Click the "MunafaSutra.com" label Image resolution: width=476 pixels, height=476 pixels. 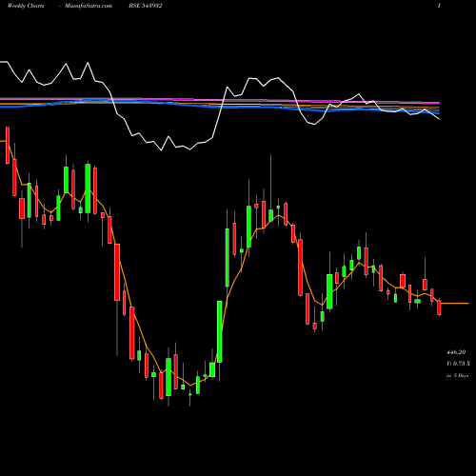(89, 6)
